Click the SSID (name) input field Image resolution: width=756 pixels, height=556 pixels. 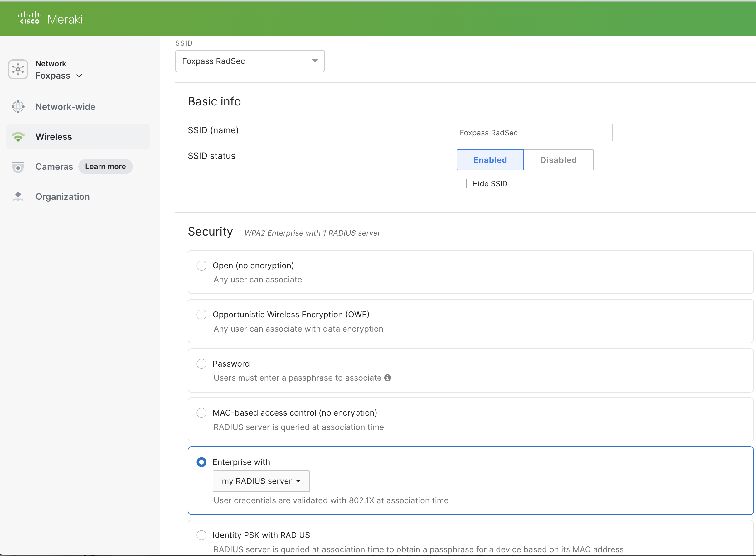tap(534, 133)
